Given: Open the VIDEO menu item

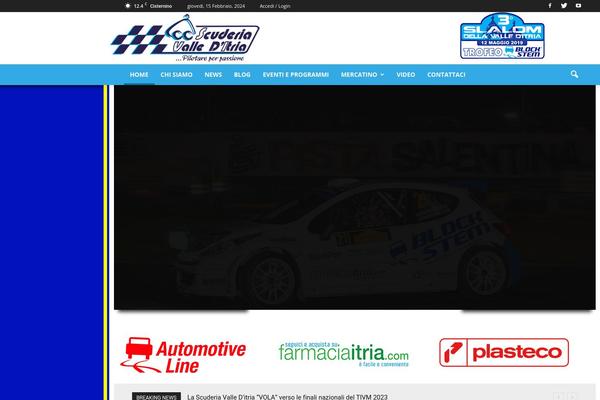Looking at the screenshot, I should (406, 75).
